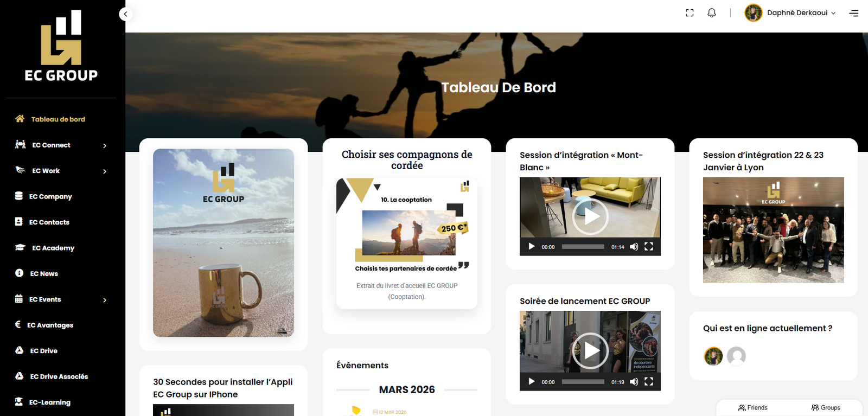
Task: Expand the EC Events submenu chevron
Action: [105, 300]
